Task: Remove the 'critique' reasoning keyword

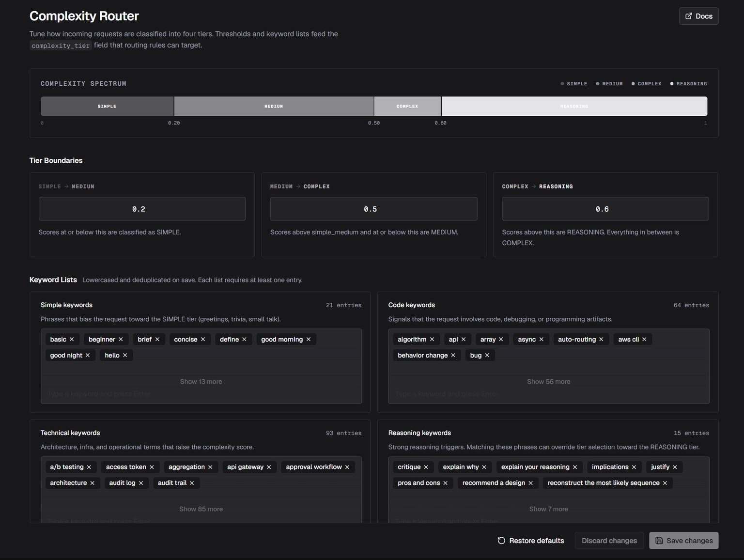Action: click(x=426, y=467)
